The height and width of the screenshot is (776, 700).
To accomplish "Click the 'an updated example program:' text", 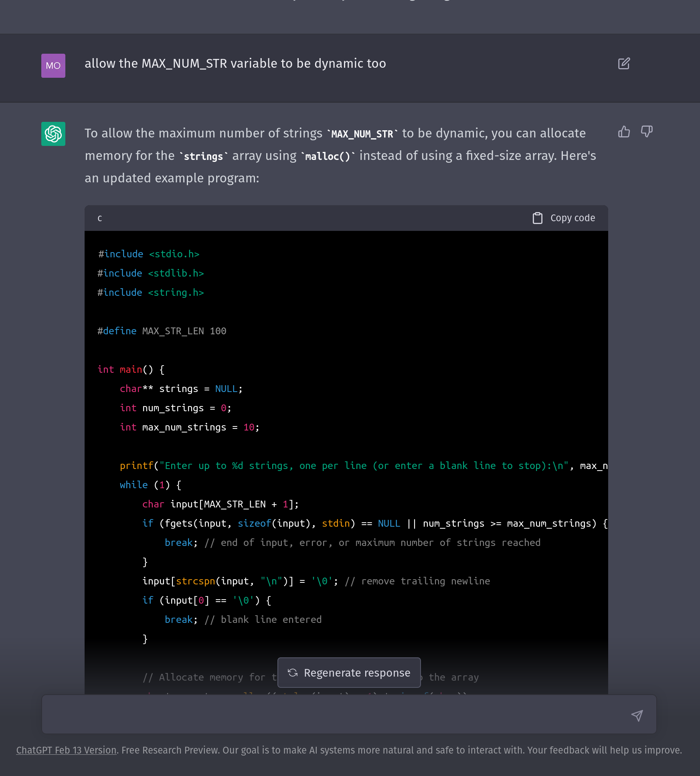I will coord(172,178).
